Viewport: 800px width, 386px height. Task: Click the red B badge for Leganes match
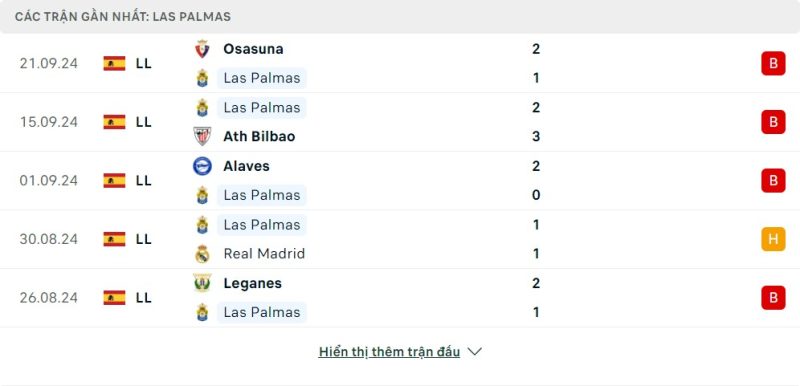[x=773, y=298]
